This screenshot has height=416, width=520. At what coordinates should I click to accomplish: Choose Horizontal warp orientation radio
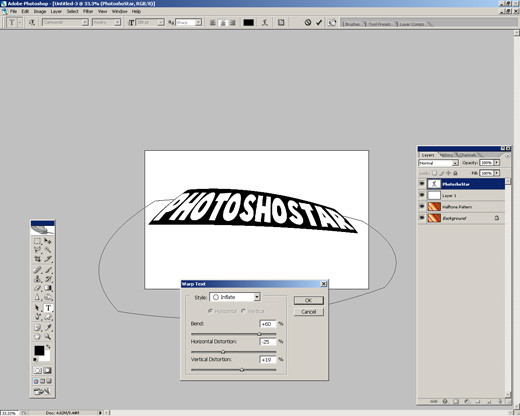210,311
